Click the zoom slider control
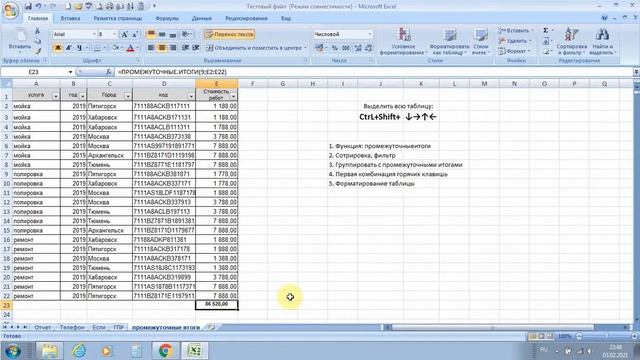Screen dimensions: 640x360 [x=606, y=336]
